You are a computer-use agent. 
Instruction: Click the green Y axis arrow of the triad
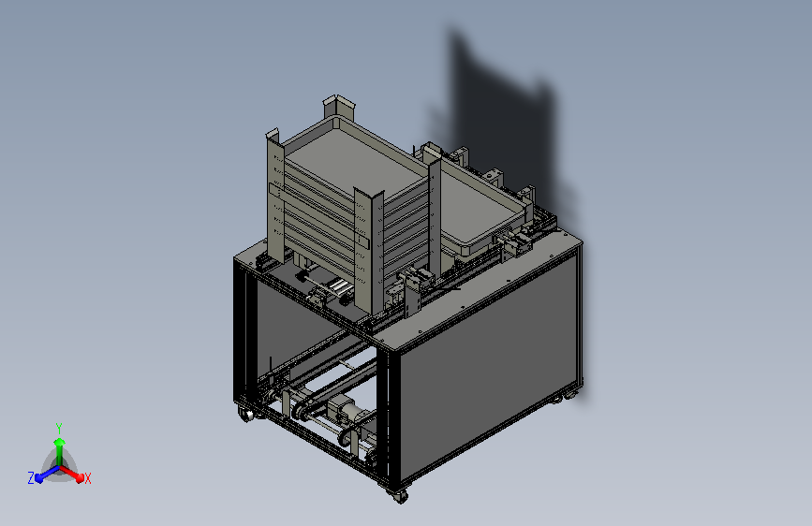(60, 451)
